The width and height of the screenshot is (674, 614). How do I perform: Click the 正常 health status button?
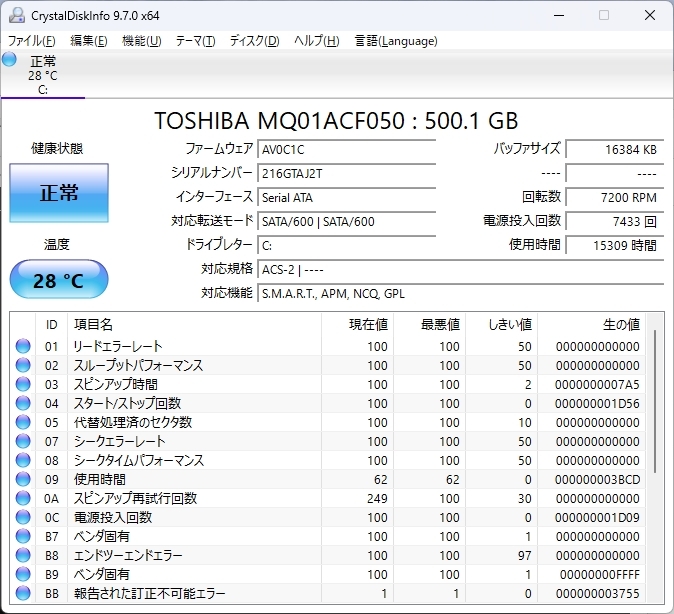click(x=59, y=193)
